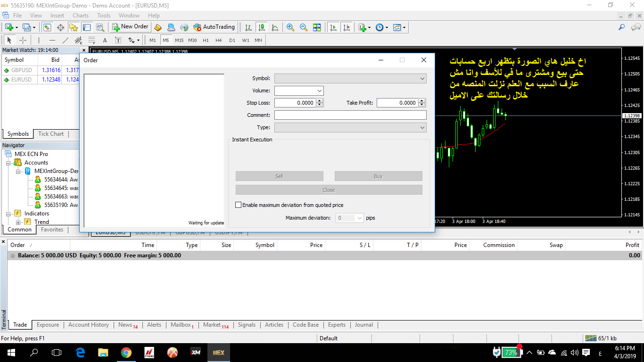
Task: Click the Buy button
Action: 378,176
